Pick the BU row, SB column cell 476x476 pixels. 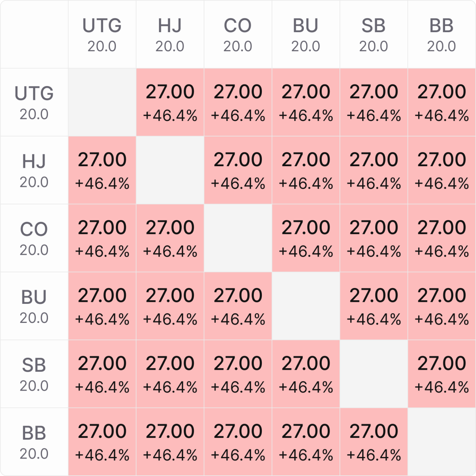point(373,305)
